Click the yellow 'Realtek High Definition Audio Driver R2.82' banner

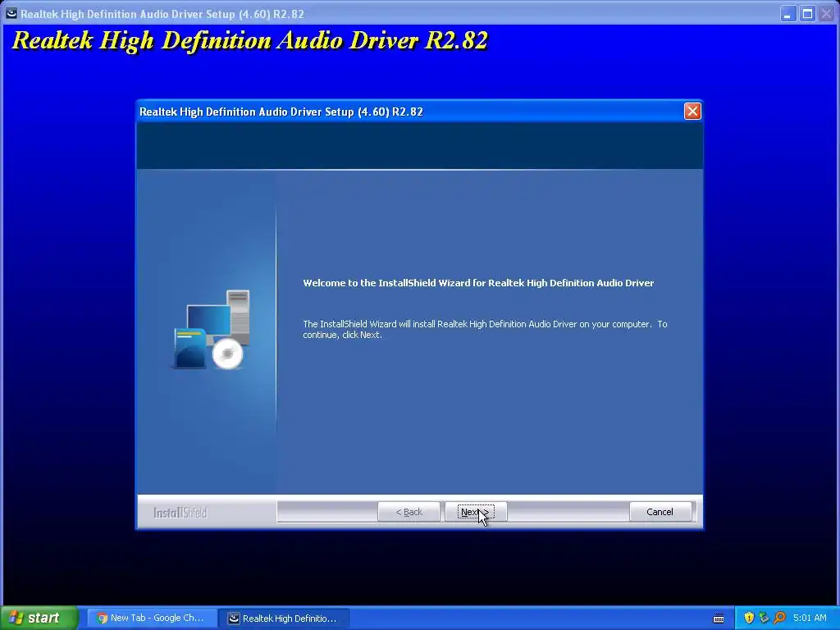(249, 40)
